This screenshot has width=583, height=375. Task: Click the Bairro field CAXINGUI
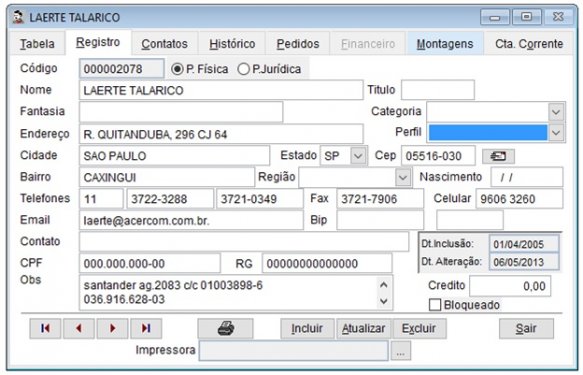coord(167,177)
